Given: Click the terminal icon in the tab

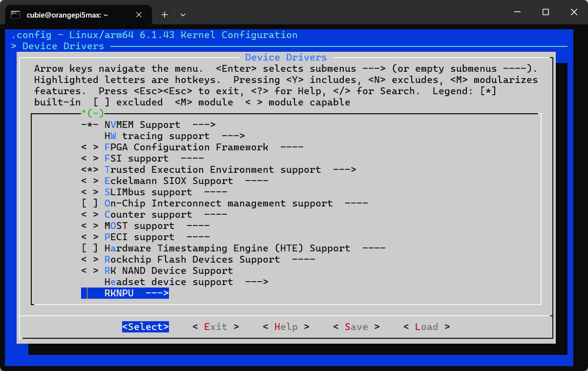Looking at the screenshot, I should (16, 15).
